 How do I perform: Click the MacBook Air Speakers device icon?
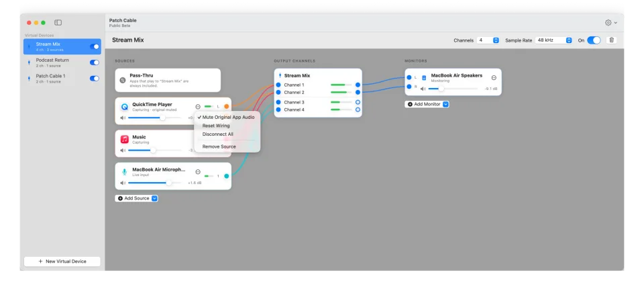pyautogui.click(x=424, y=78)
